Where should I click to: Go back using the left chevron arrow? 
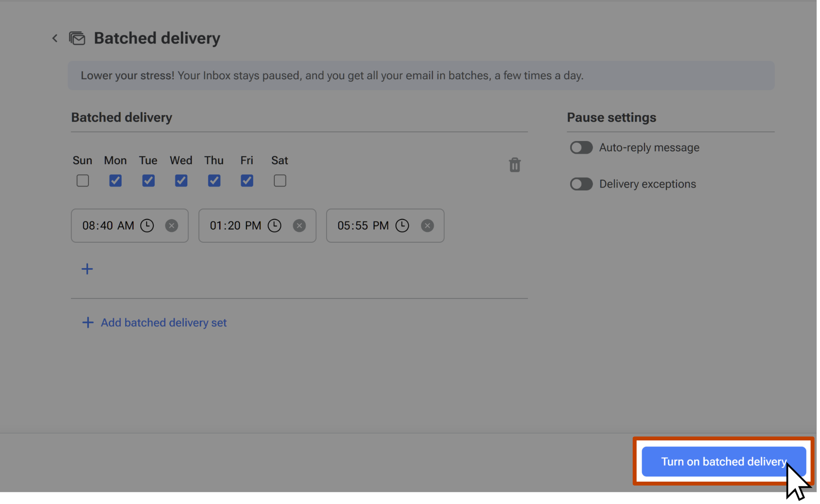point(55,38)
